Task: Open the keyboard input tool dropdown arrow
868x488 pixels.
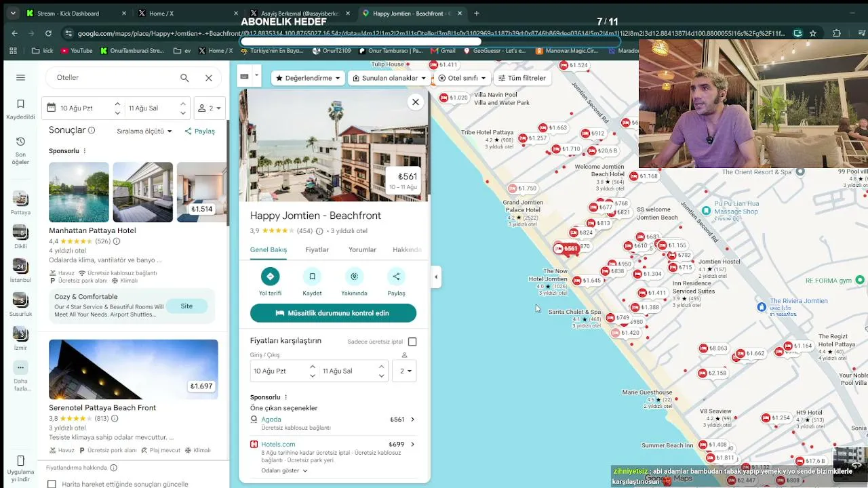Action: point(256,77)
